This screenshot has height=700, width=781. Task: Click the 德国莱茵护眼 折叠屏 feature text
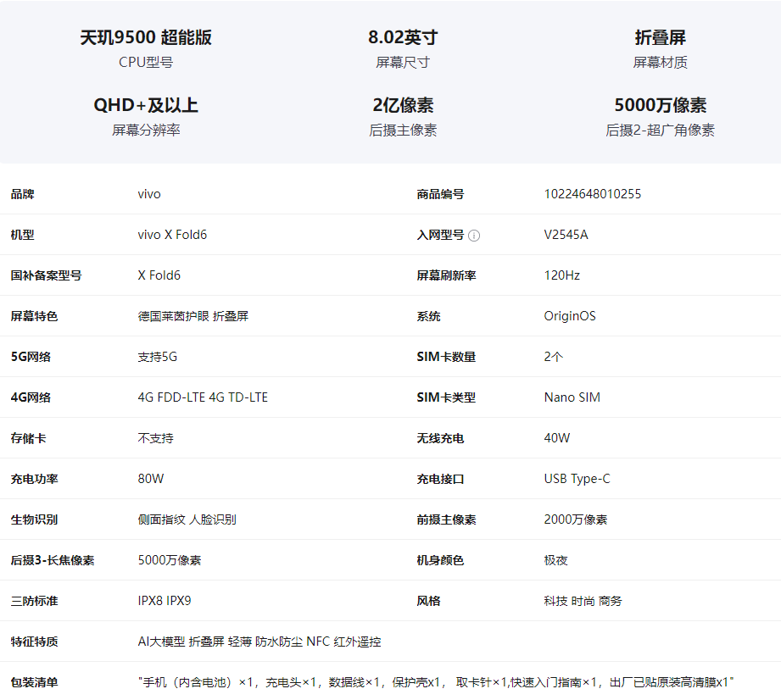[x=193, y=316]
